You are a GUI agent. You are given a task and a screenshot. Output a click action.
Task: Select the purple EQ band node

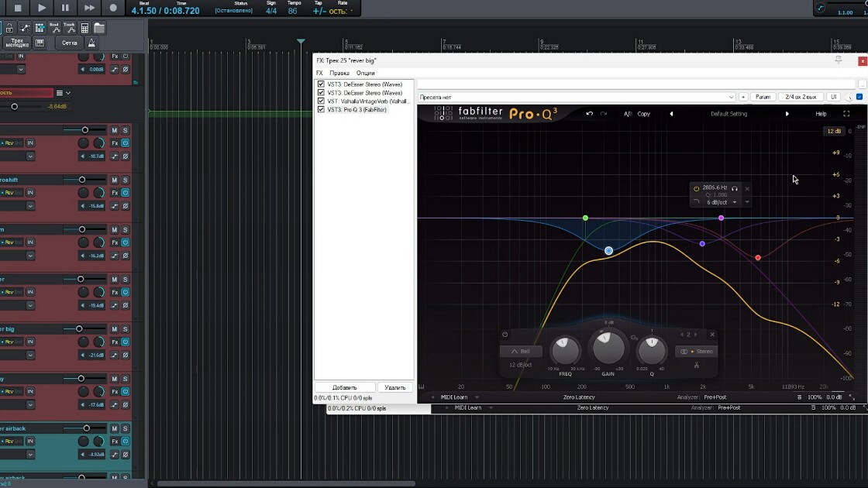(x=702, y=243)
